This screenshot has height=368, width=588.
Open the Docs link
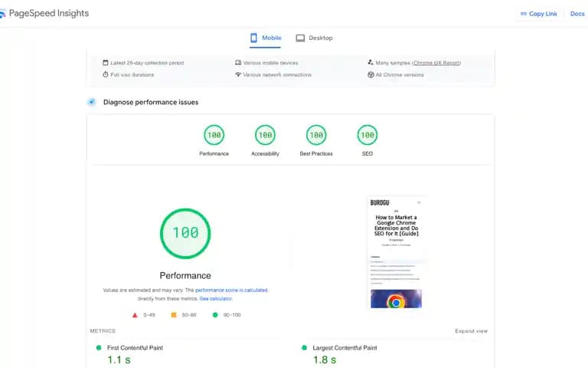coord(577,14)
